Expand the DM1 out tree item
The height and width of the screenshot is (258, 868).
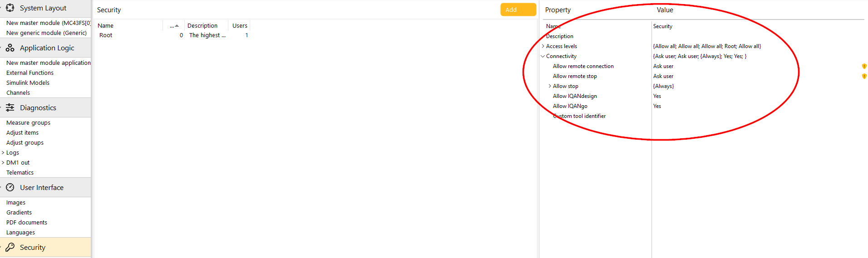(3, 163)
